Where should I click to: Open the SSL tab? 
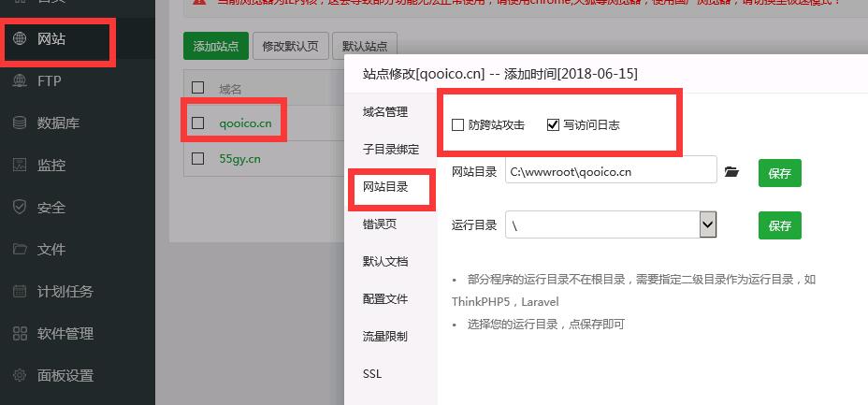pyautogui.click(x=372, y=373)
